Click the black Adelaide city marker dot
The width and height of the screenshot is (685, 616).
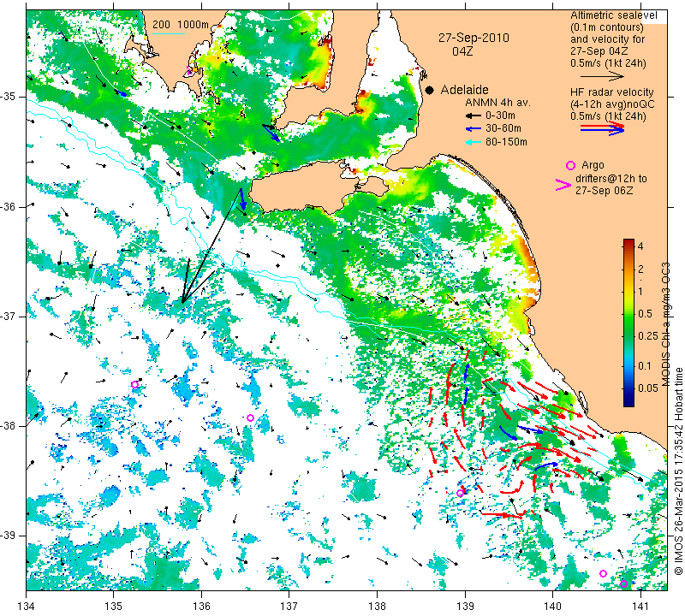pos(430,91)
